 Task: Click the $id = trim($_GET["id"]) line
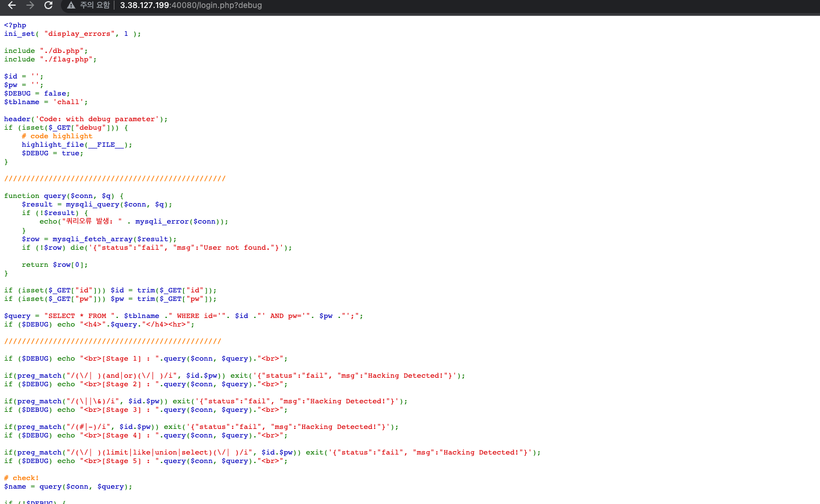pyautogui.click(x=110, y=290)
